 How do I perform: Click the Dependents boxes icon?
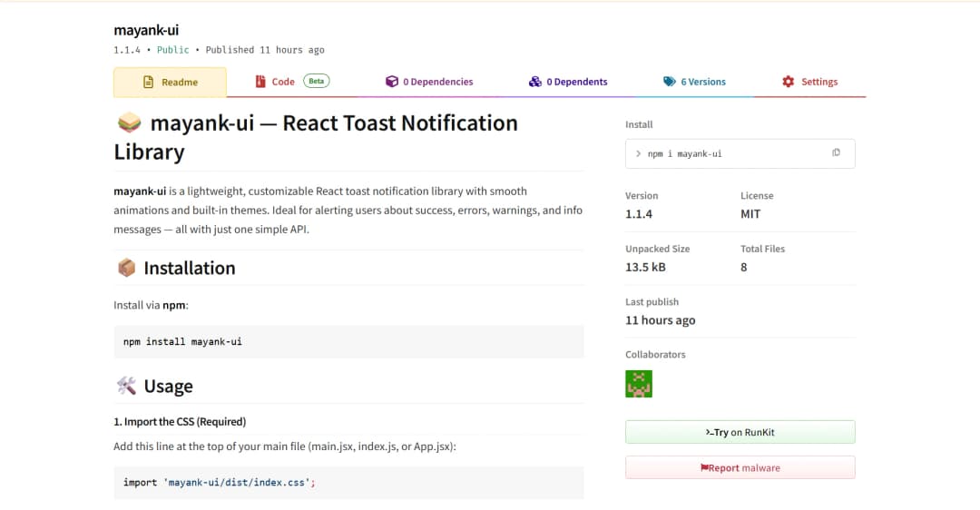coord(535,82)
